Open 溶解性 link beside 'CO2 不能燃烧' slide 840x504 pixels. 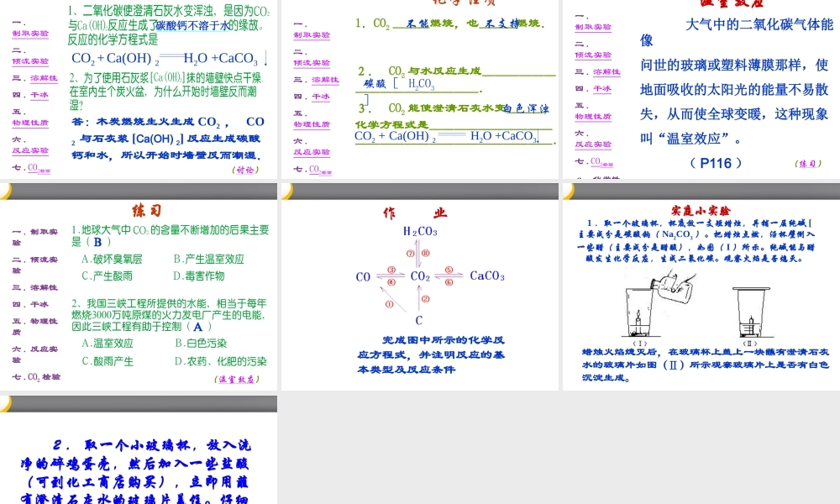coord(325,80)
